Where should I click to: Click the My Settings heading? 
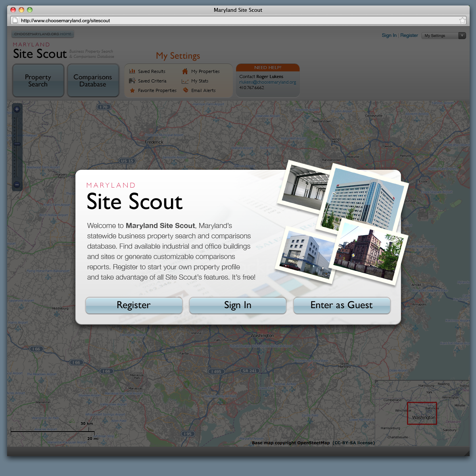point(178,56)
